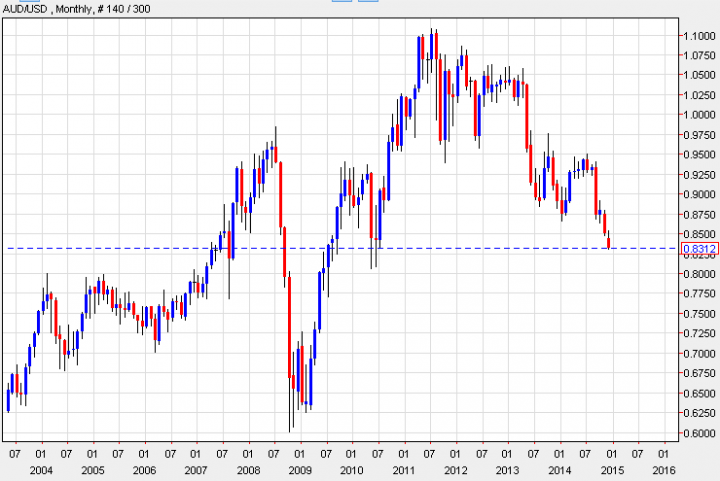Click the 2011 year label

(404, 470)
